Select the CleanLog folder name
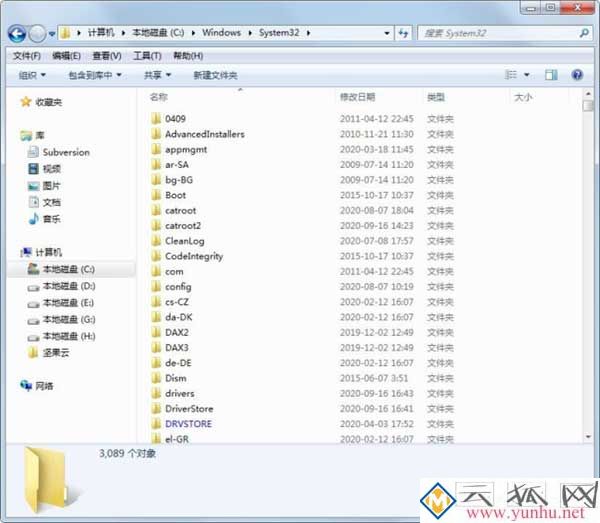 pyautogui.click(x=184, y=241)
